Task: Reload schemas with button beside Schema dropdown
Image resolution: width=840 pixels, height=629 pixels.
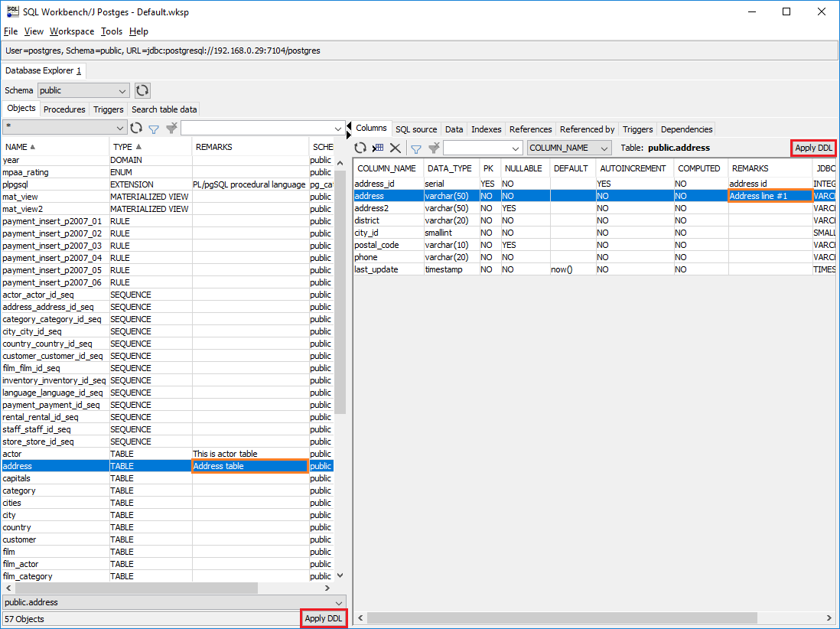Action: [x=142, y=90]
